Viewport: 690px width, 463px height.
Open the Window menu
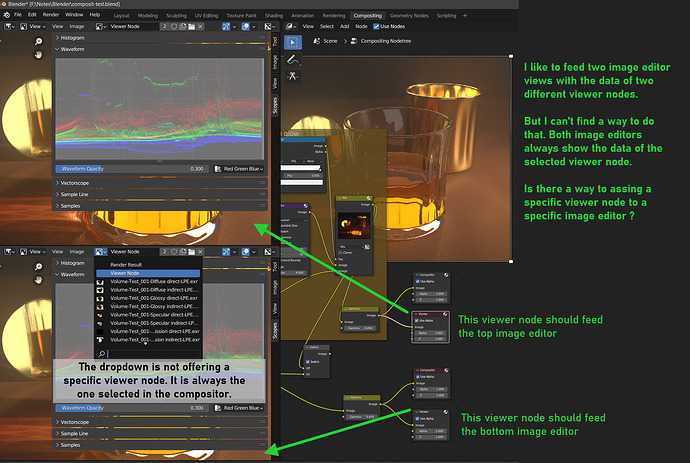coord(74,15)
